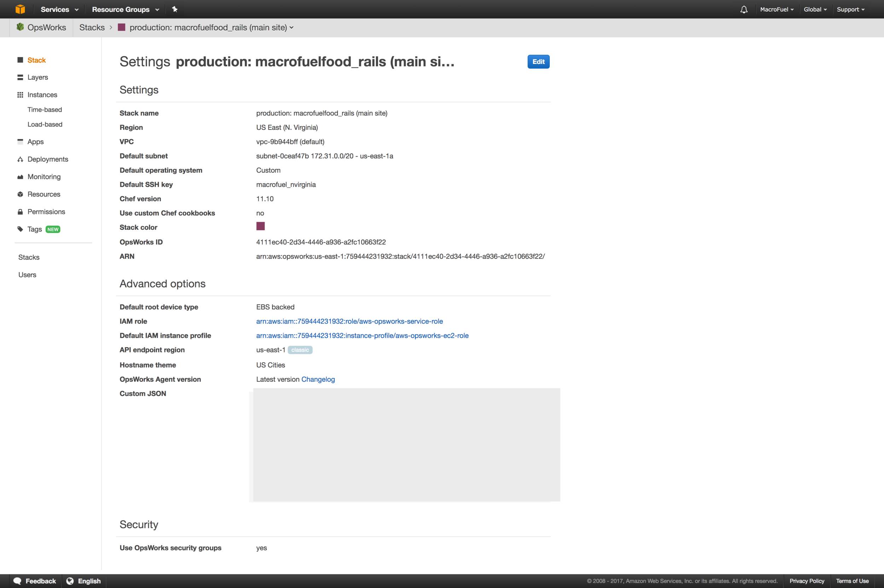Open the aws-opsworks-ec2-role instance profile link
This screenshot has height=588, width=884.
pyautogui.click(x=362, y=336)
